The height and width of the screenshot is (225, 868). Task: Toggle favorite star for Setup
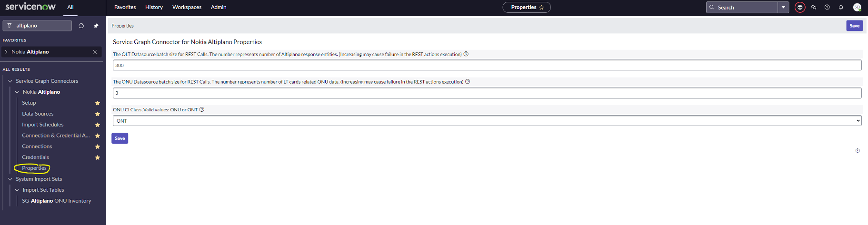(98, 103)
